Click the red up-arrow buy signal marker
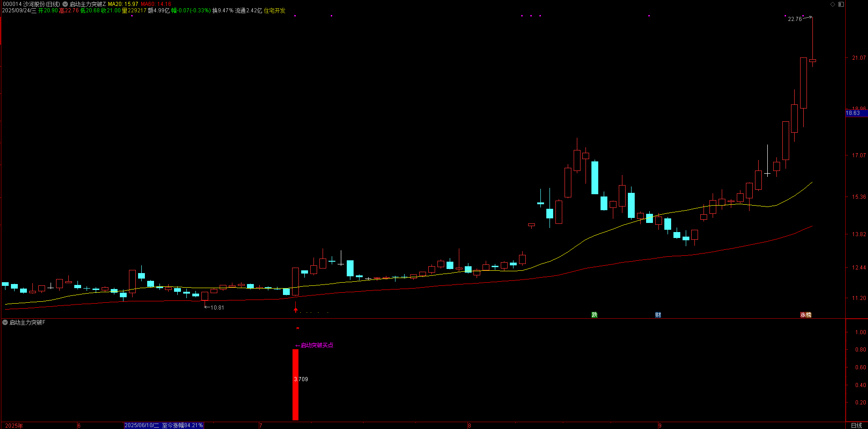Viewport: 868px width, 429px height. [296, 310]
